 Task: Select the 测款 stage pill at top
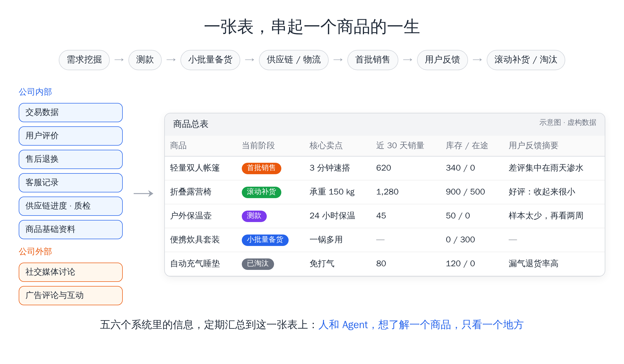pos(145,60)
